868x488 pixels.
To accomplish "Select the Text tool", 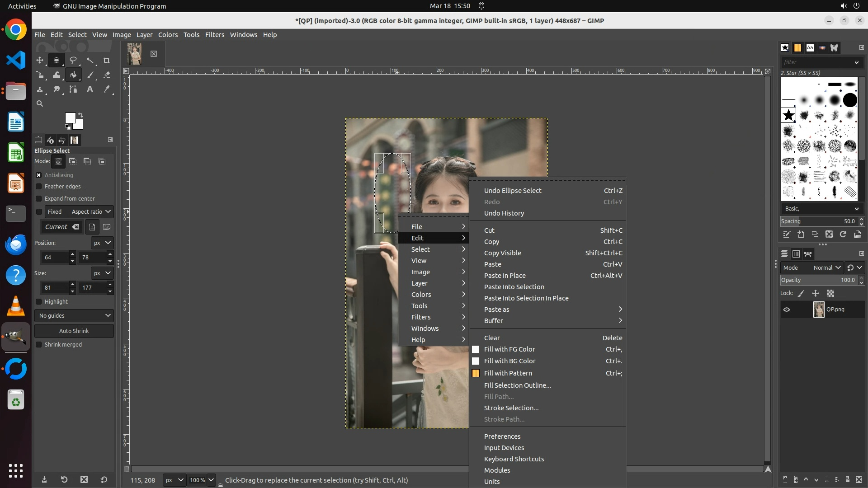I will coord(90,89).
